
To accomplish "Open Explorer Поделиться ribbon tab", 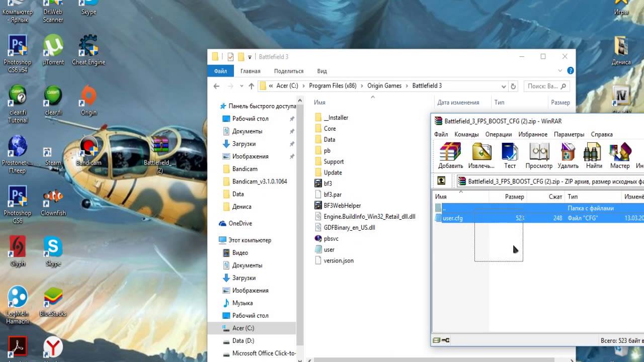I will 289,71.
